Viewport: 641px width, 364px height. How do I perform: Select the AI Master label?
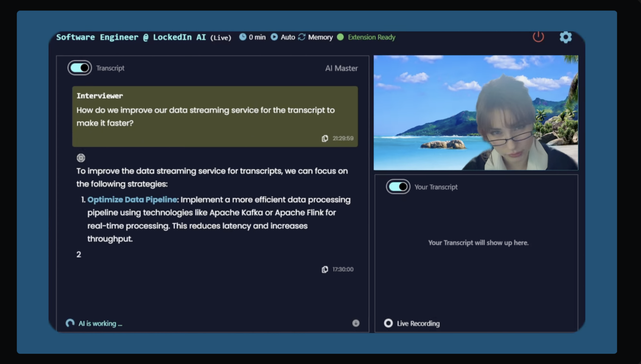coord(341,68)
